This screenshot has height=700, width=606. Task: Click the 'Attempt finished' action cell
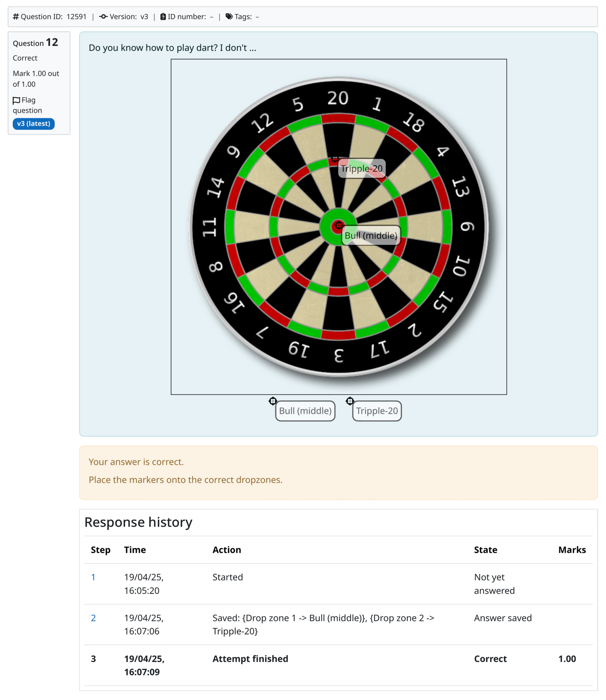[x=250, y=659]
